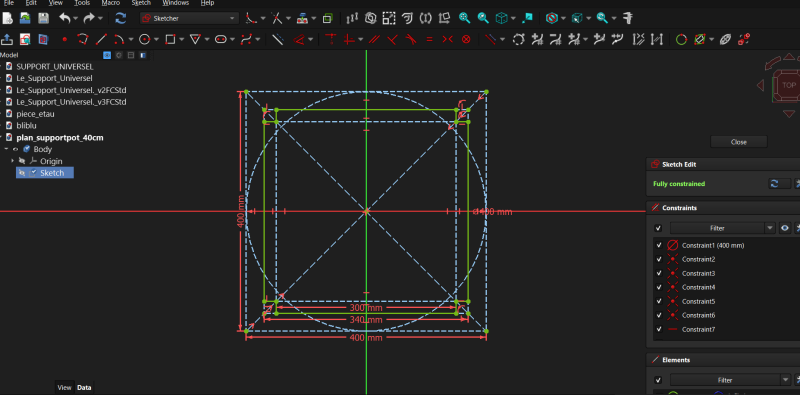This screenshot has height=395, width=800.
Task: Open the Windows menu
Action: [176, 3]
